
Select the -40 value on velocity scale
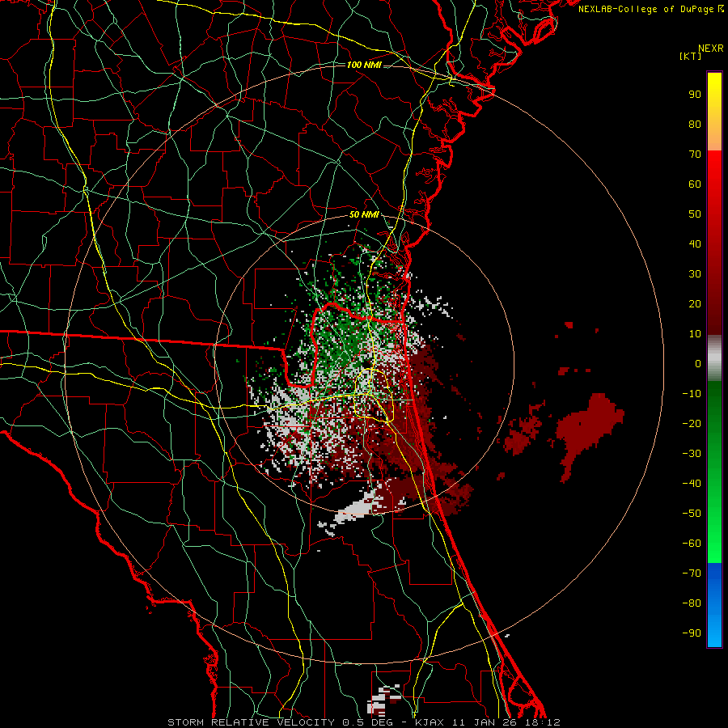point(692,484)
